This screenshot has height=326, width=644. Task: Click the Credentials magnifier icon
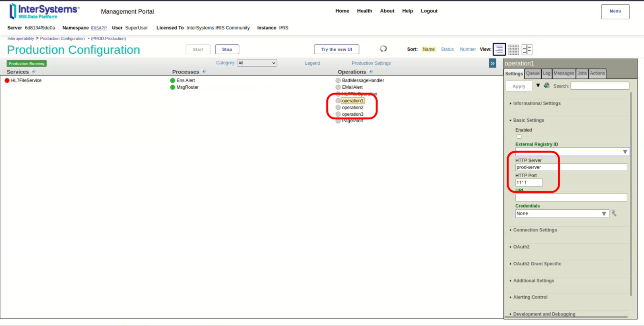(x=613, y=213)
